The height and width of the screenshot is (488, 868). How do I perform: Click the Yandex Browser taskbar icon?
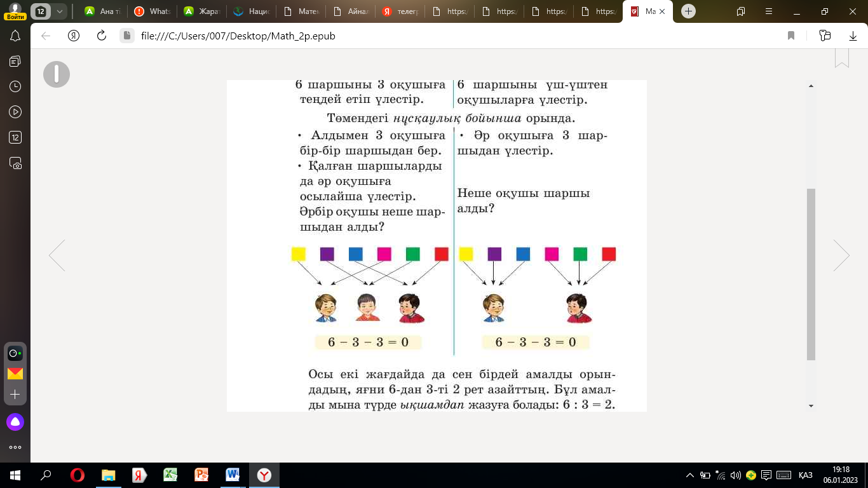[x=264, y=475]
